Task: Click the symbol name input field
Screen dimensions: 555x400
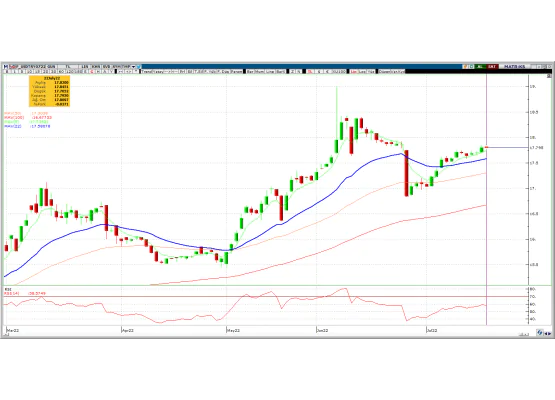Action: [x=33, y=67]
